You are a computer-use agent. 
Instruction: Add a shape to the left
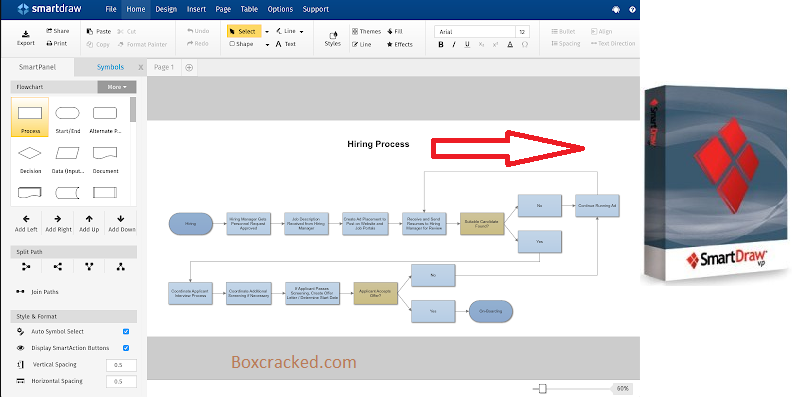[26, 224]
